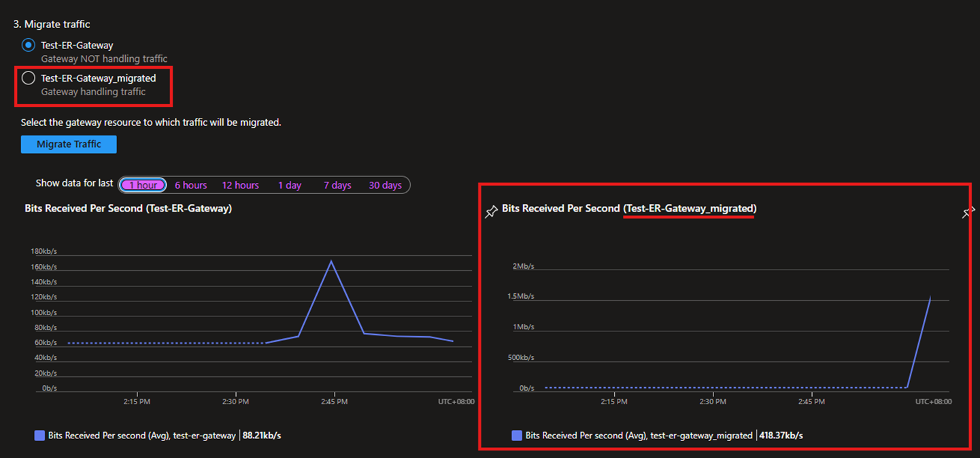The image size is (980, 458).
Task: Select the Test-ER-Gateway radio button
Action: [28, 46]
